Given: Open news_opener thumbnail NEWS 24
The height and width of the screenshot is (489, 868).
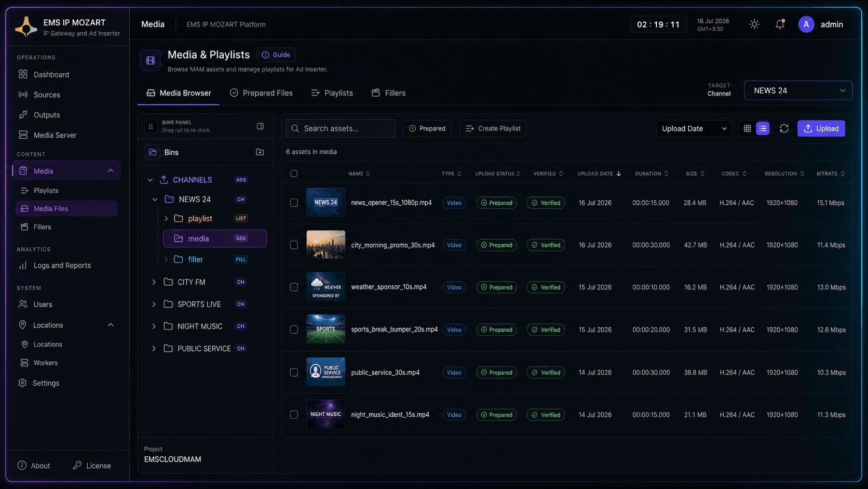Looking at the screenshot, I should pyautogui.click(x=325, y=203).
